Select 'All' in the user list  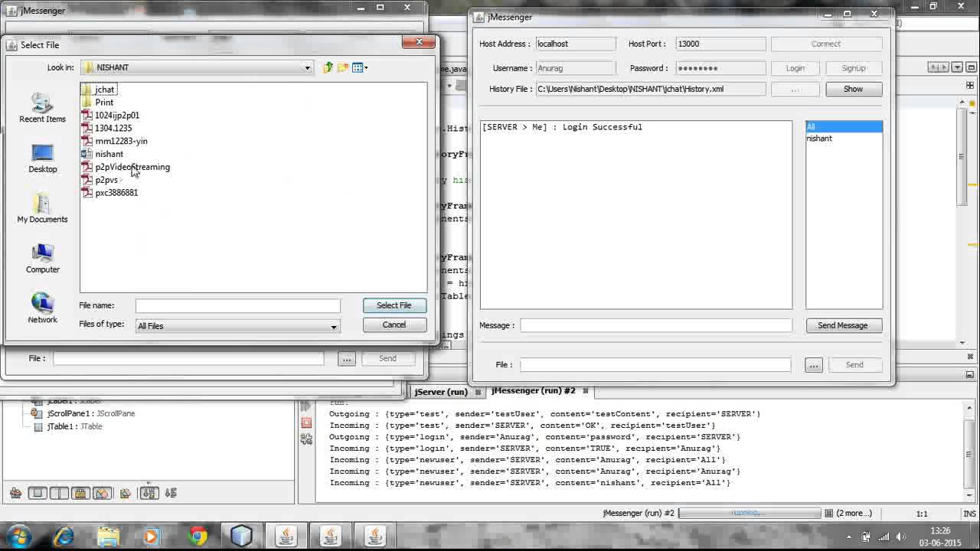844,126
